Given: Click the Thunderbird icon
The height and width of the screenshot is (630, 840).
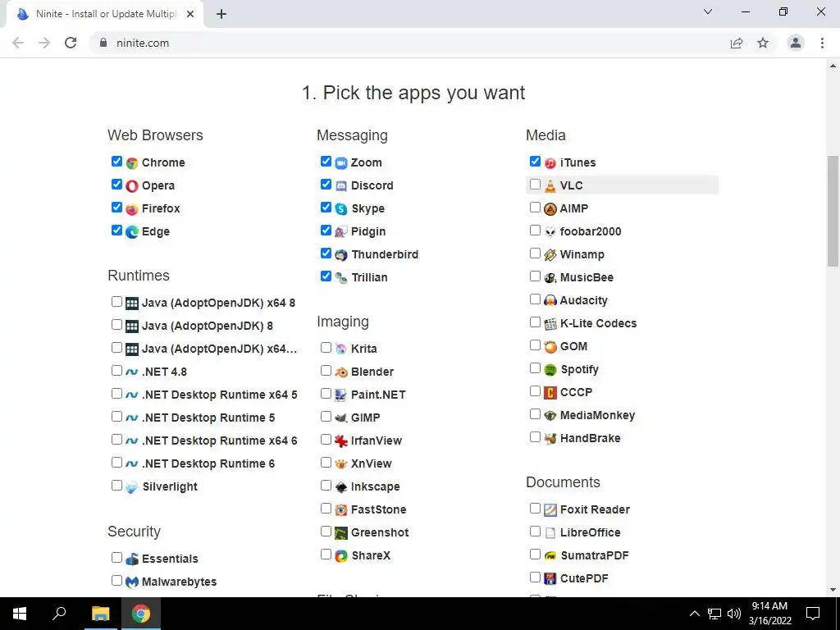Looking at the screenshot, I should [x=341, y=255].
